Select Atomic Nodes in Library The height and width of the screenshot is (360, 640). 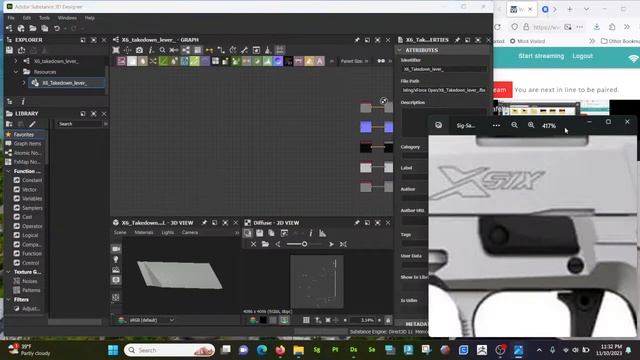(x=27, y=153)
